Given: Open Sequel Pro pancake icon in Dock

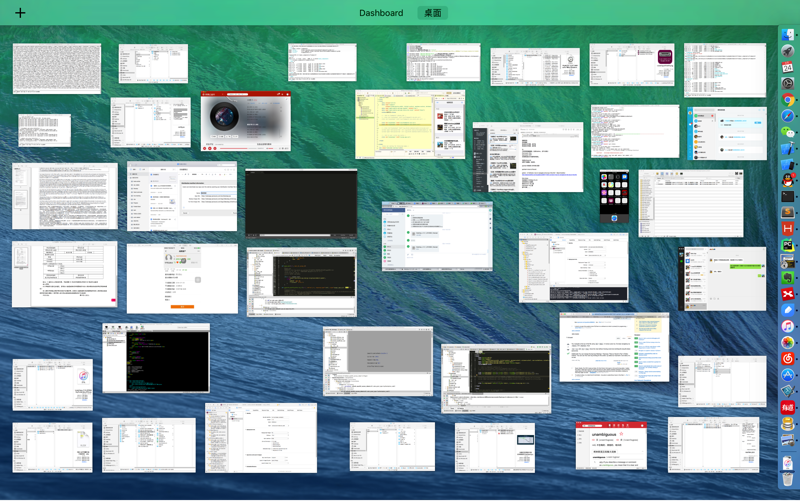Looking at the screenshot, I should click(788, 423).
